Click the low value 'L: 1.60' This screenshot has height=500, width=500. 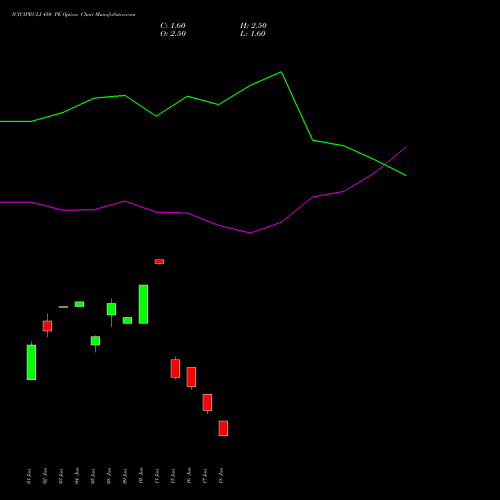pyautogui.click(x=253, y=34)
